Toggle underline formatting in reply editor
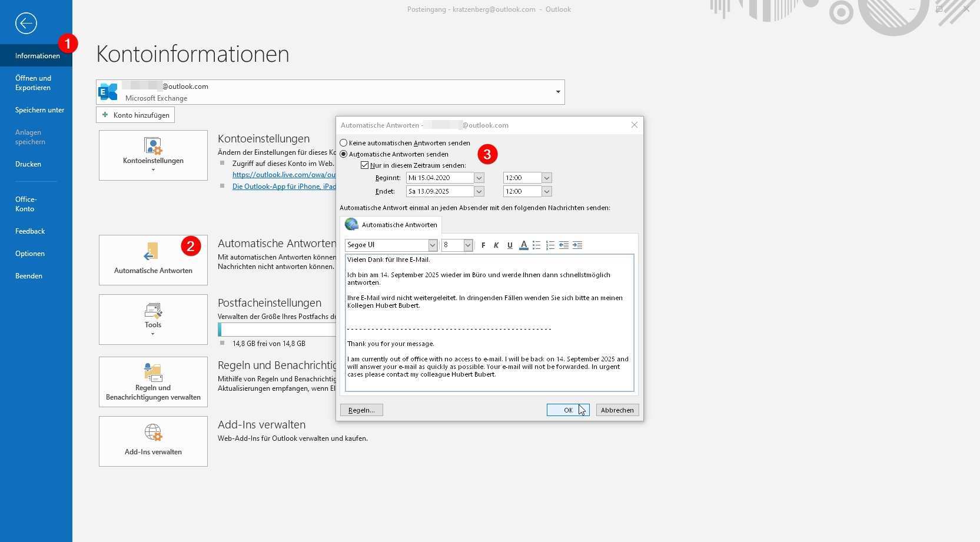Viewport: 980px width, 542px height. tap(510, 245)
